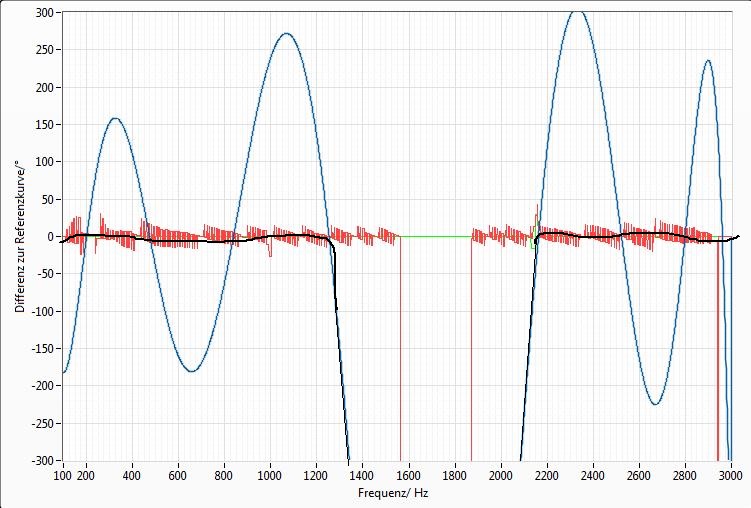Select the 250 label on the y-axis
The image size is (751, 508).
[45, 50]
